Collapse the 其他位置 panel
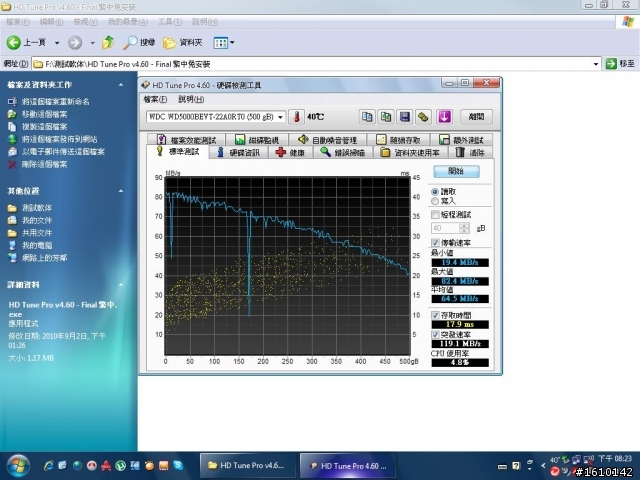 tap(121, 191)
